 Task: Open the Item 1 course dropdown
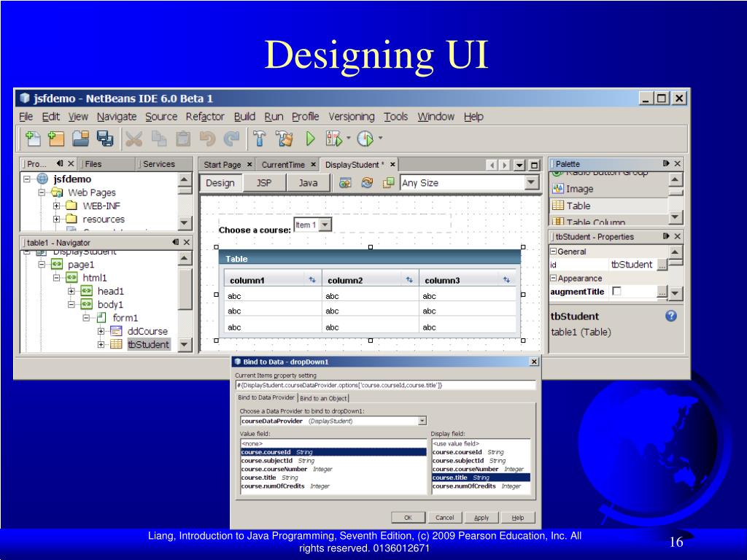[325, 225]
